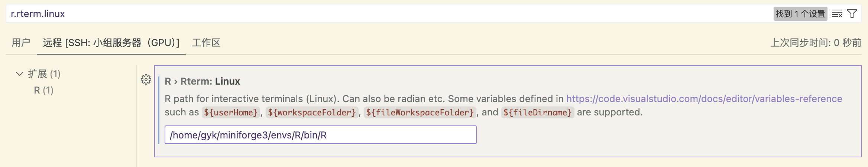868x167 pixels.
Task: Collapse the 扩展 (1) chevron arrow
Action: tap(20, 74)
